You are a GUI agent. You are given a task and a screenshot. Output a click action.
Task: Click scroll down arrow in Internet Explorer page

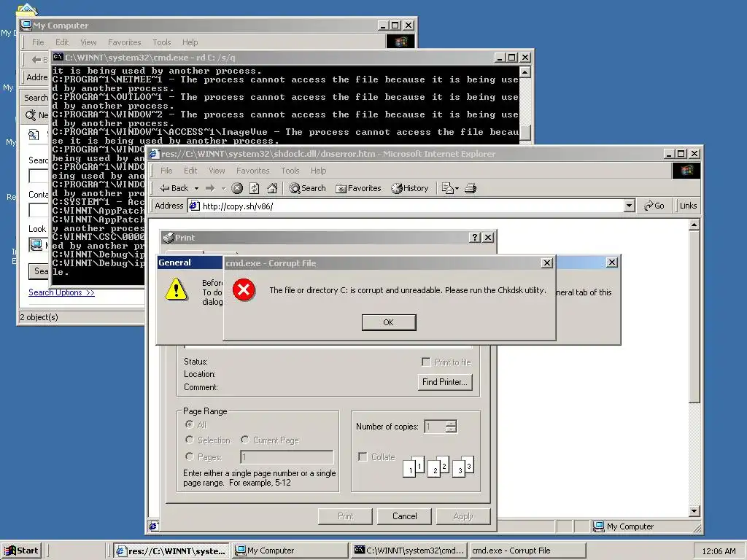pyautogui.click(x=694, y=511)
